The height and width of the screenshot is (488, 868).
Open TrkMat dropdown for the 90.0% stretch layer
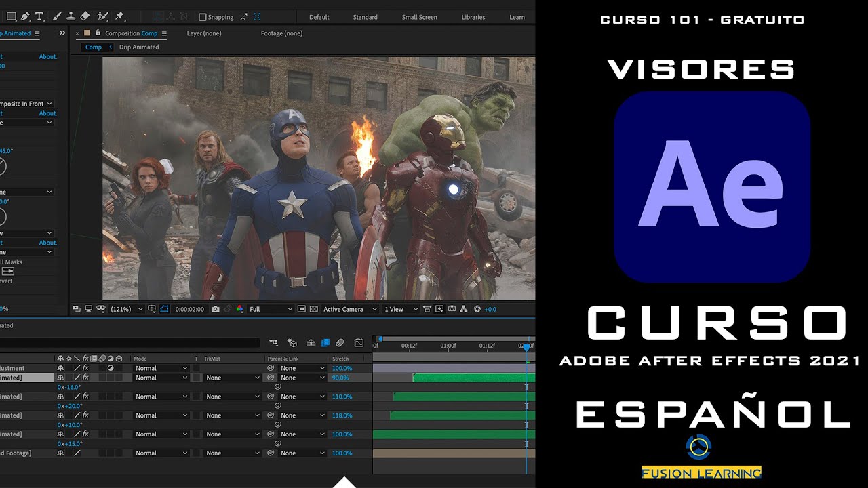[x=233, y=378]
